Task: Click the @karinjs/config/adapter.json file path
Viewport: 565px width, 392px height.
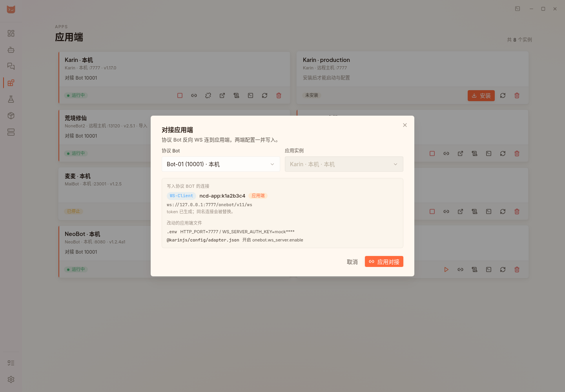Action: 203,240
